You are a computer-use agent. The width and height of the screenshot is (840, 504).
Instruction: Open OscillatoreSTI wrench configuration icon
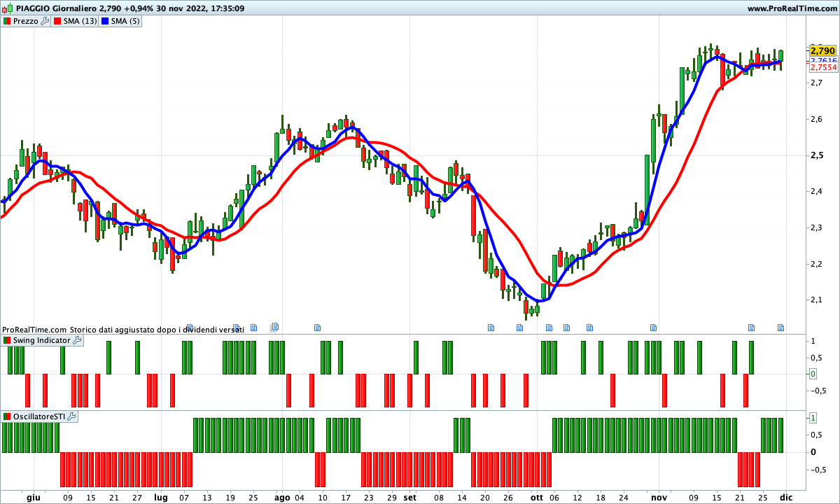coord(71,417)
